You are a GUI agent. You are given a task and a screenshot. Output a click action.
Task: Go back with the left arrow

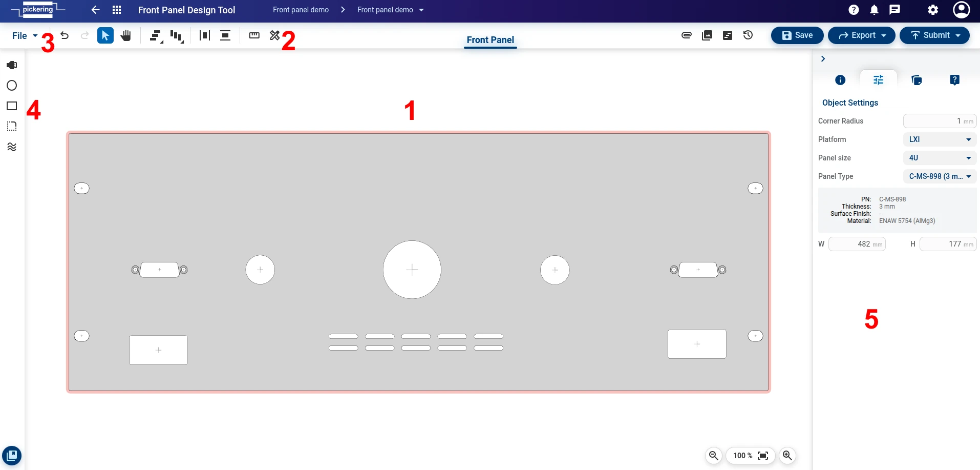(x=95, y=10)
